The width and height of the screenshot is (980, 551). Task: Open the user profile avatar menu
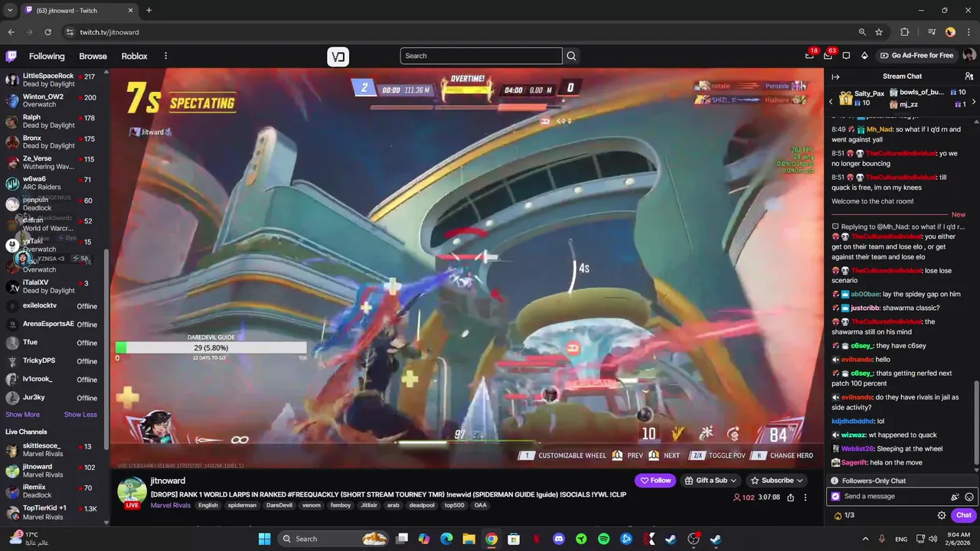(969, 55)
